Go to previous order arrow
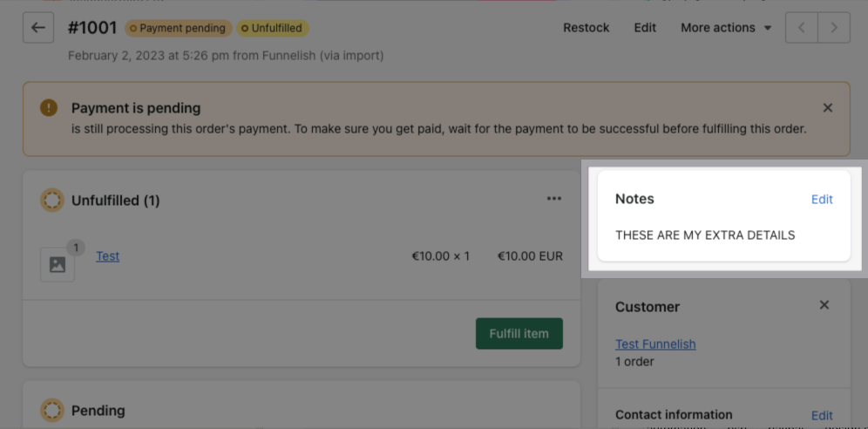The image size is (868, 429). 802,28
